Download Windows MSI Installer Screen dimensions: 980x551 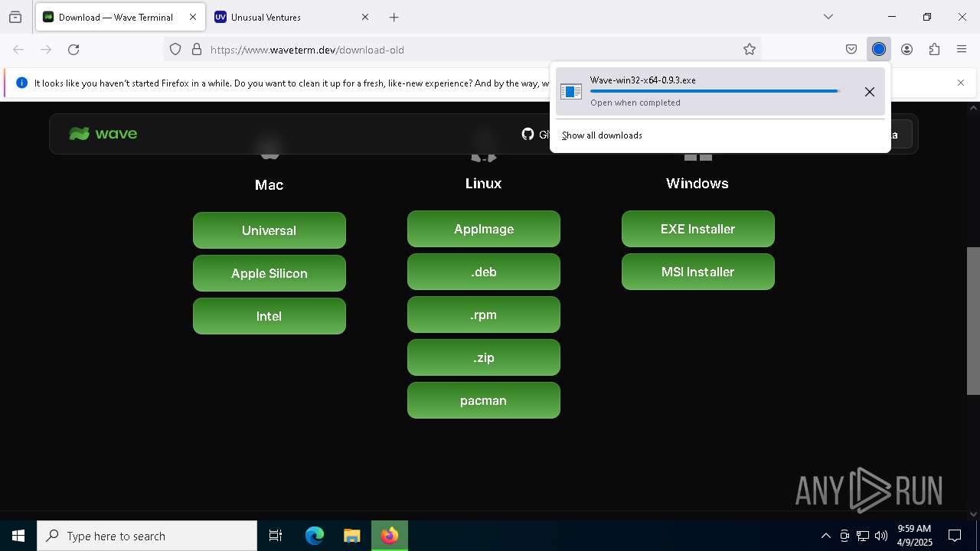click(698, 272)
